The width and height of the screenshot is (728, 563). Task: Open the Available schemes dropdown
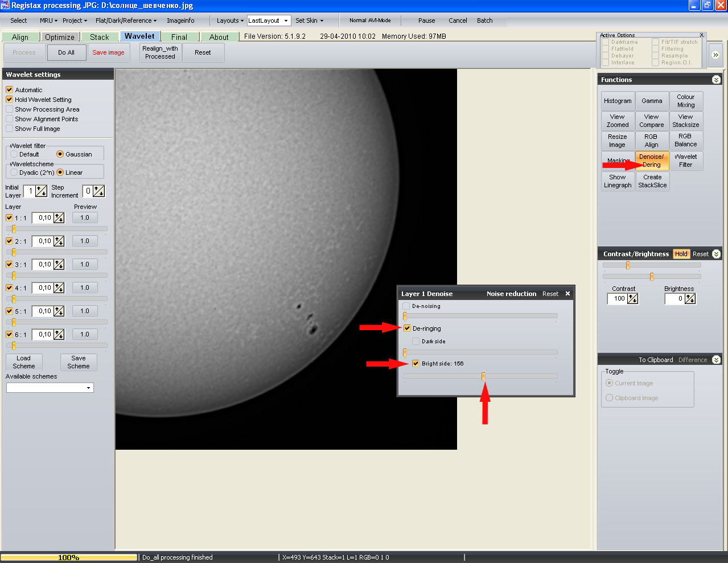88,388
